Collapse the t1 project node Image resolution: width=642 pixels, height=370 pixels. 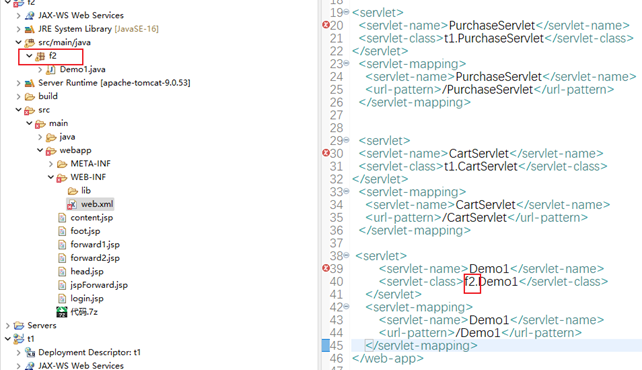pyautogui.click(x=8, y=338)
